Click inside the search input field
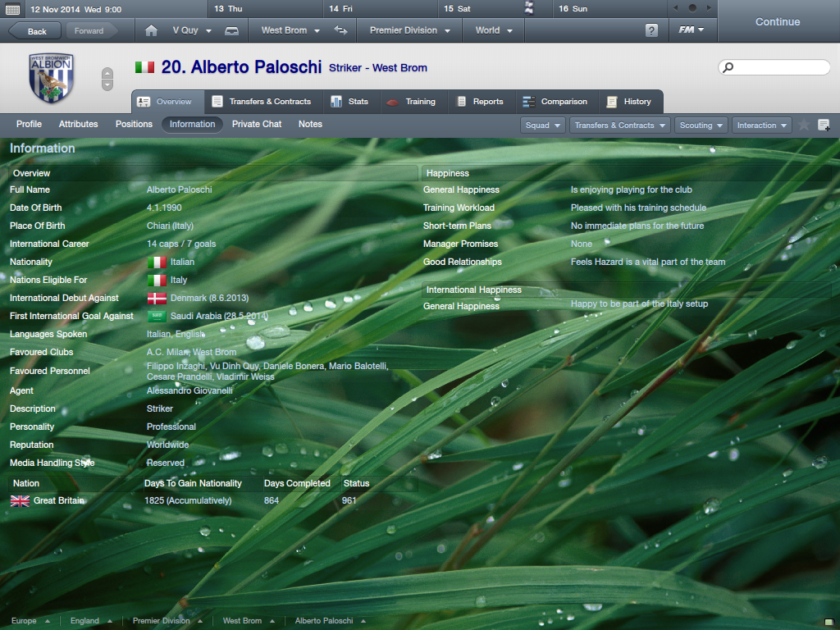The width and height of the screenshot is (840, 630). [x=774, y=67]
